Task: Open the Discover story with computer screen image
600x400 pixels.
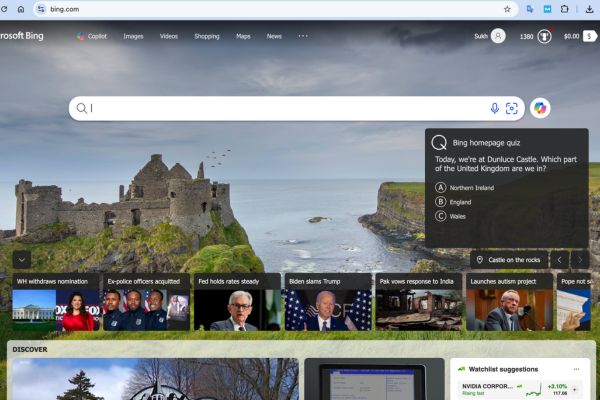Action: point(374,379)
